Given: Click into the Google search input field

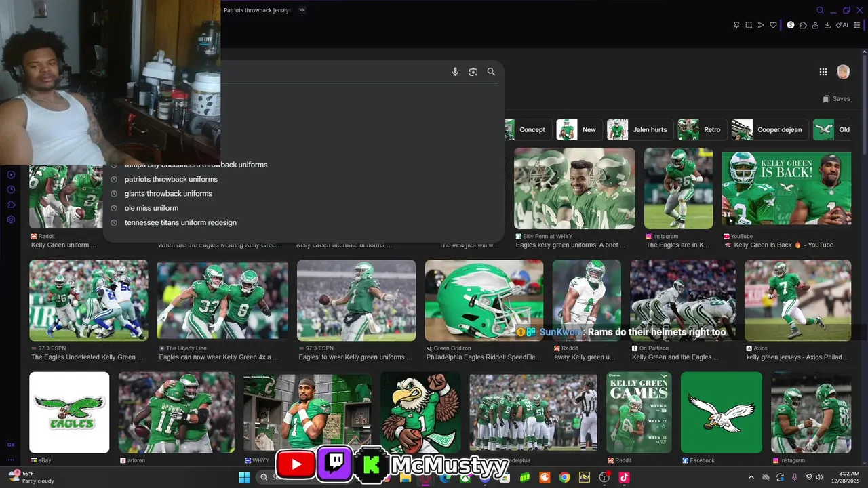Looking at the screenshot, I should [332, 72].
